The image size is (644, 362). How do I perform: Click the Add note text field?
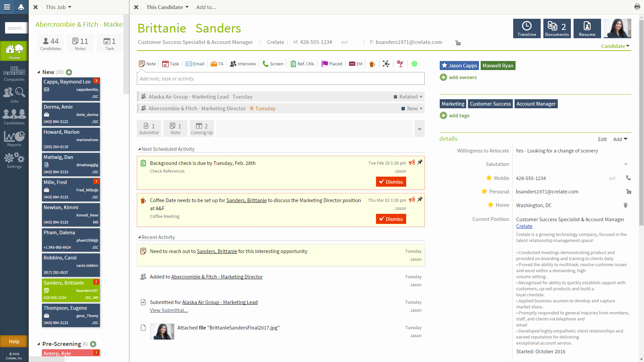[280, 79]
